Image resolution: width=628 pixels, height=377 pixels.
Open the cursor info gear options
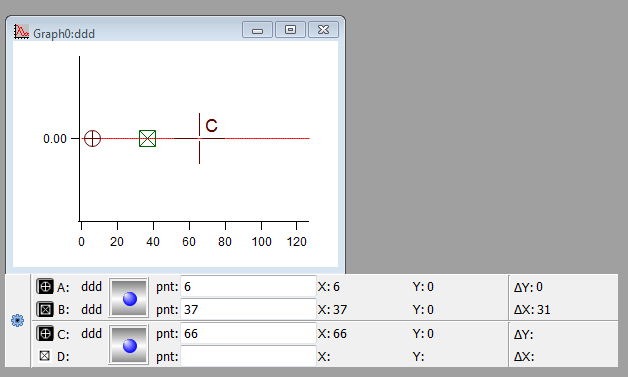tap(17, 321)
